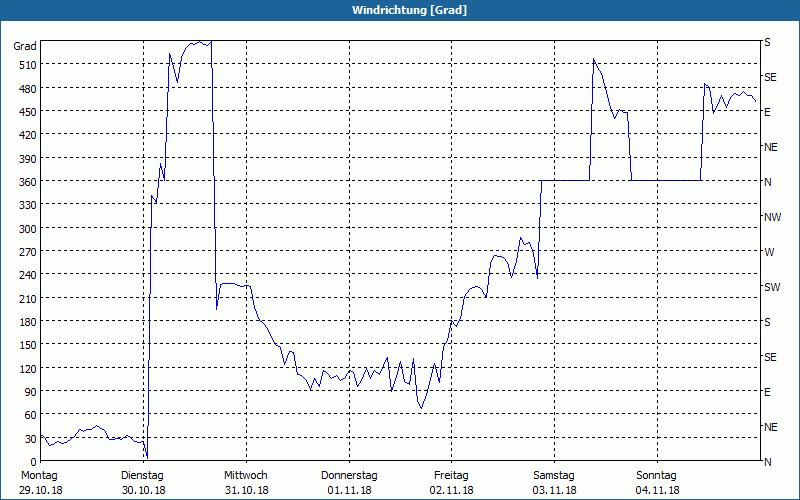
Task: Click the 180 degree axis label
Action: coord(28,322)
